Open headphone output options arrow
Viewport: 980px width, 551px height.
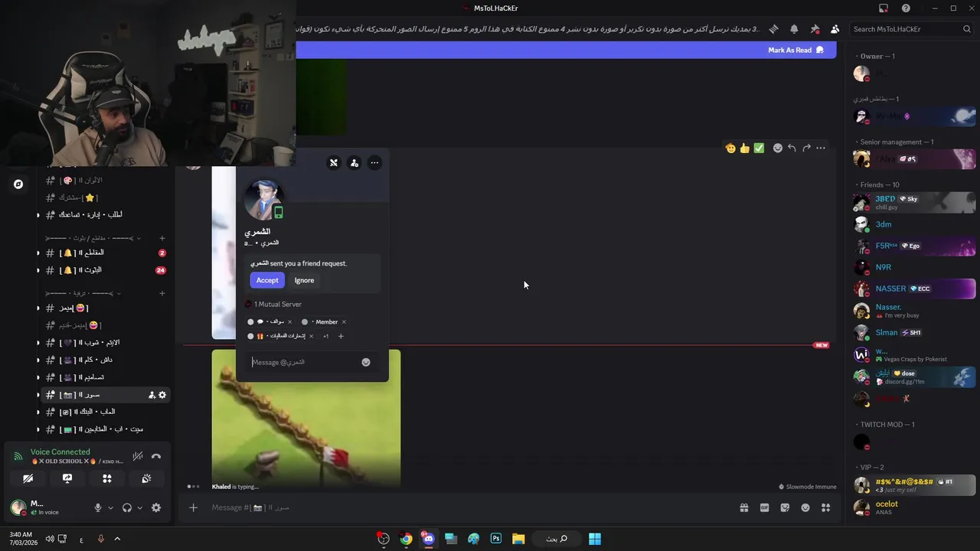[139, 507]
